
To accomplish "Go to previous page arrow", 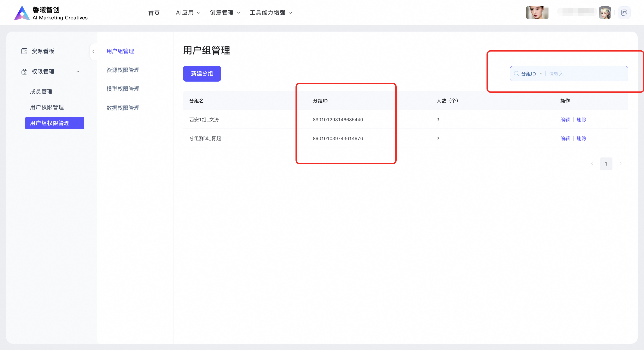I will [592, 163].
